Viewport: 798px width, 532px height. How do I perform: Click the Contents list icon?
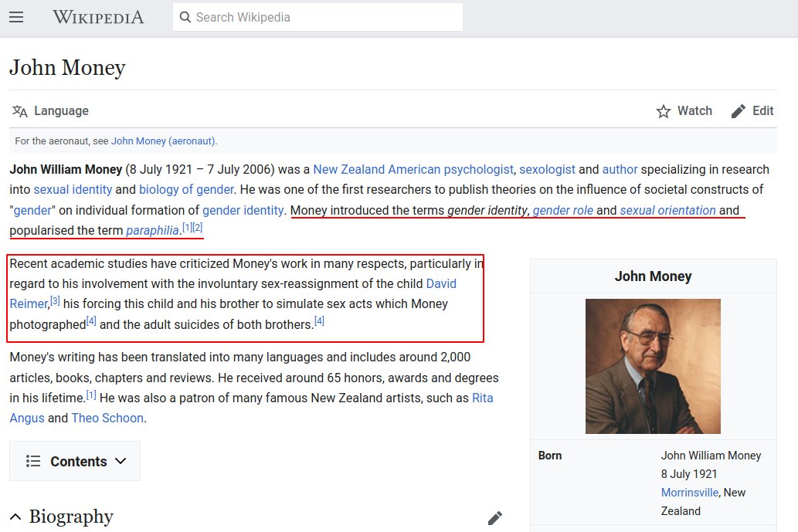pos(34,460)
